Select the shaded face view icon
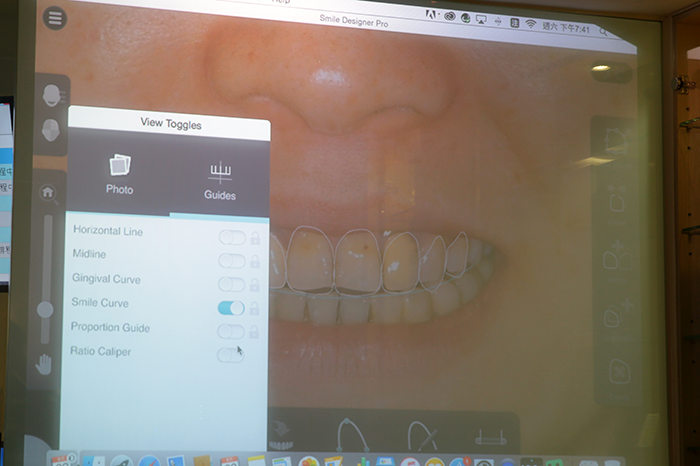 50,130
